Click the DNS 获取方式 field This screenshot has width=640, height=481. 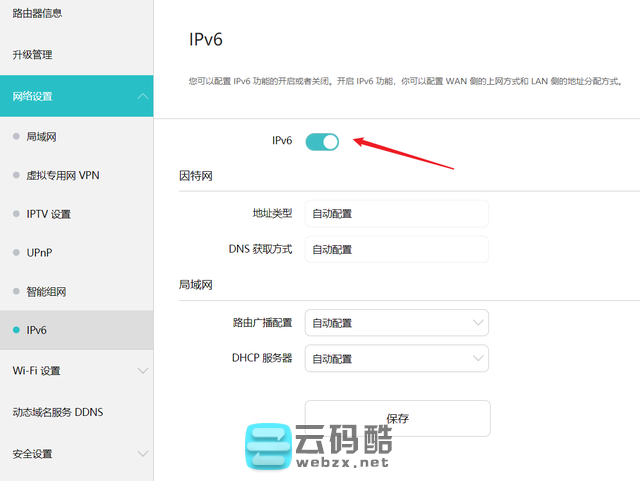tap(396, 249)
